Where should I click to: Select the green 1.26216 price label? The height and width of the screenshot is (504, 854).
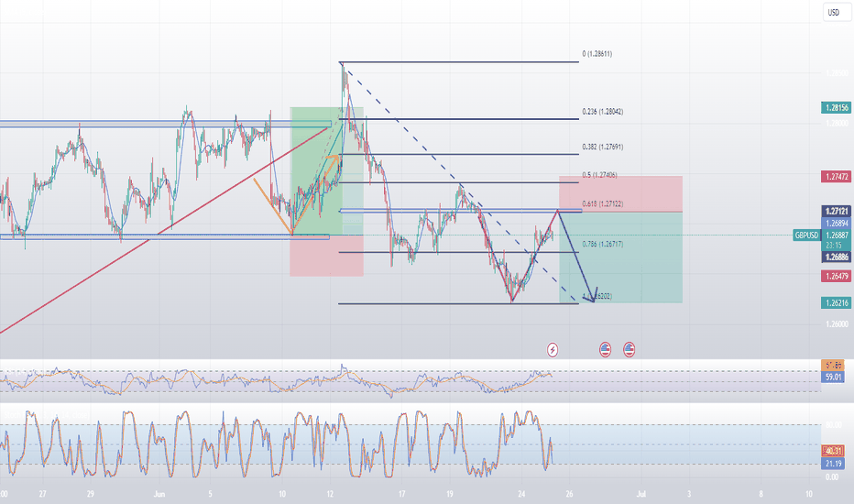coord(836,303)
